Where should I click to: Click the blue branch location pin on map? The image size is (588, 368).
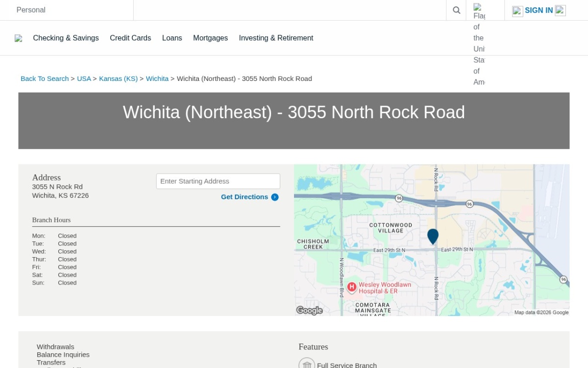click(433, 237)
